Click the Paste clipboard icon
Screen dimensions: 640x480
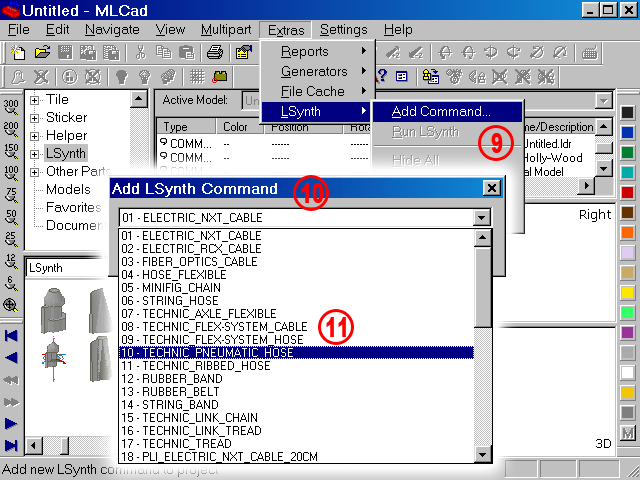(187, 53)
